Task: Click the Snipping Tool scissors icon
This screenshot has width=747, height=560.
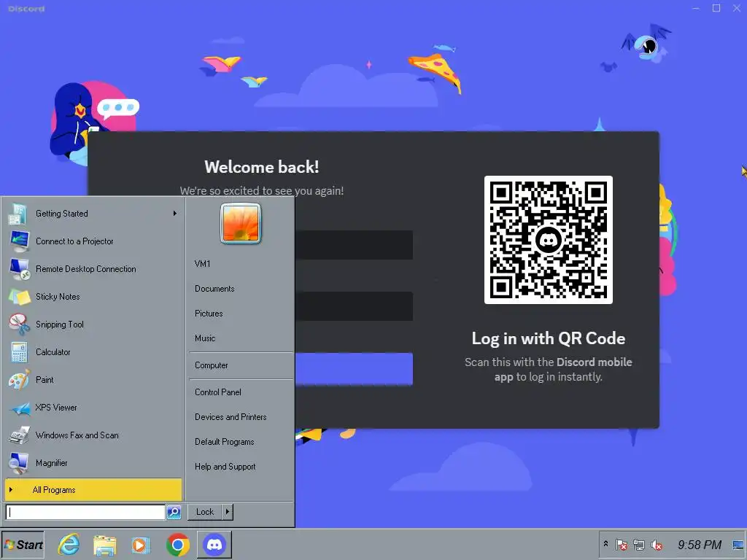Action: [19, 324]
